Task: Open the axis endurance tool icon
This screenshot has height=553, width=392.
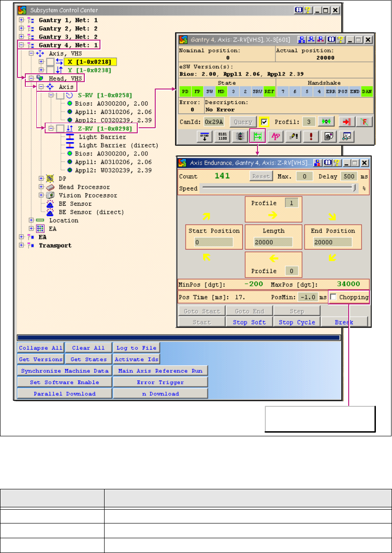Action: 257,137
